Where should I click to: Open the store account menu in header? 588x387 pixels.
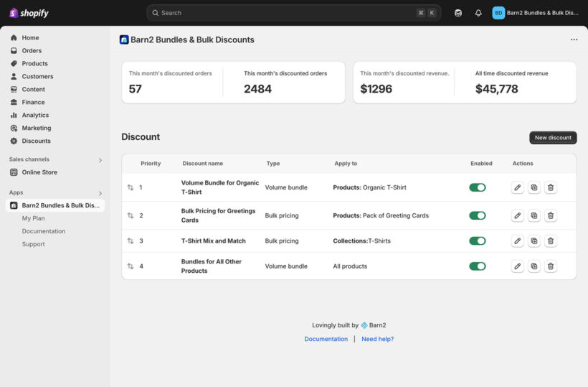[x=536, y=13]
